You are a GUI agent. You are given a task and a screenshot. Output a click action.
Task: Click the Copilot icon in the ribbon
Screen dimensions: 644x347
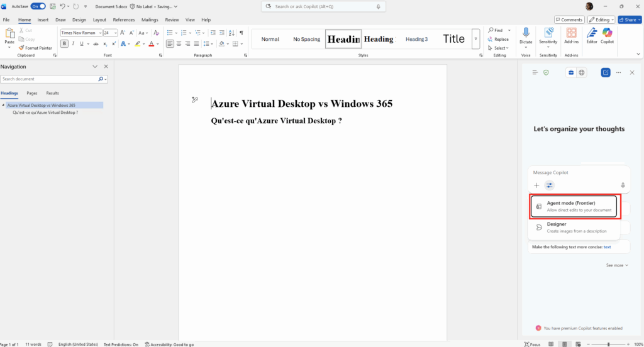coord(607,35)
